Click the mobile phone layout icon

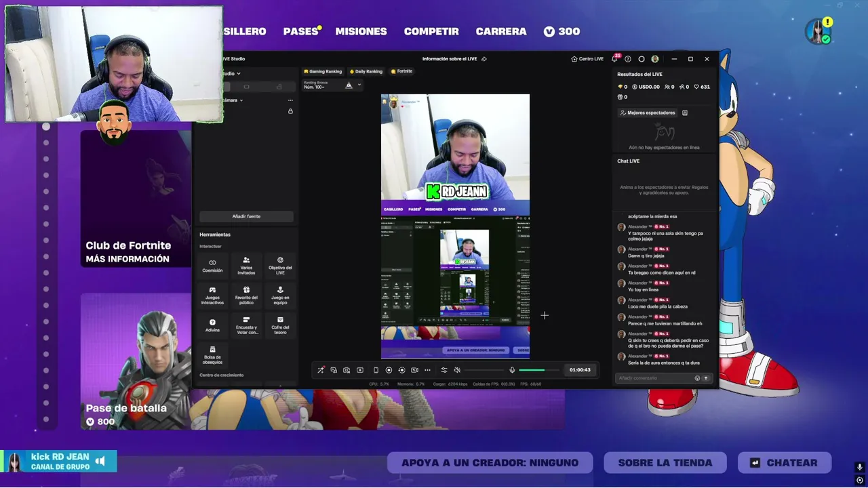point(376,370)
